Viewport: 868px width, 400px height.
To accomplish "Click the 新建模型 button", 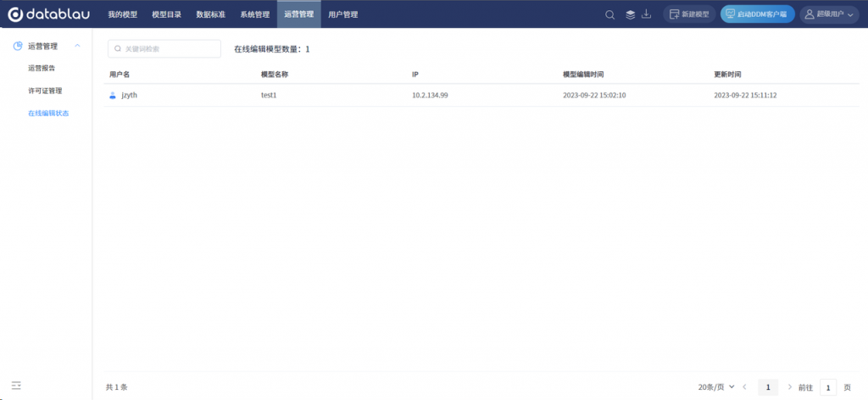I will pyautogui.click(x=689, y=14).
